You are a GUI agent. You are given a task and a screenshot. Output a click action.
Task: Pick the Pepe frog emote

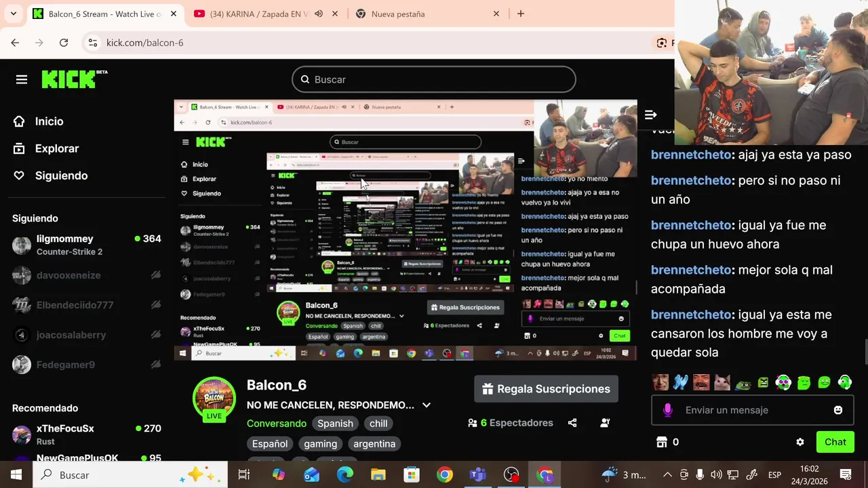[743, 383]
